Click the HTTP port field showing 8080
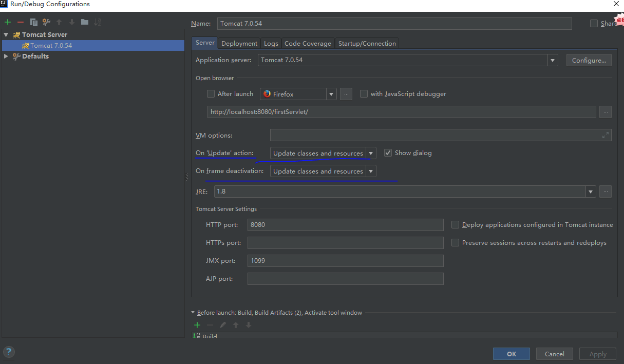 (x=345, y=225)
